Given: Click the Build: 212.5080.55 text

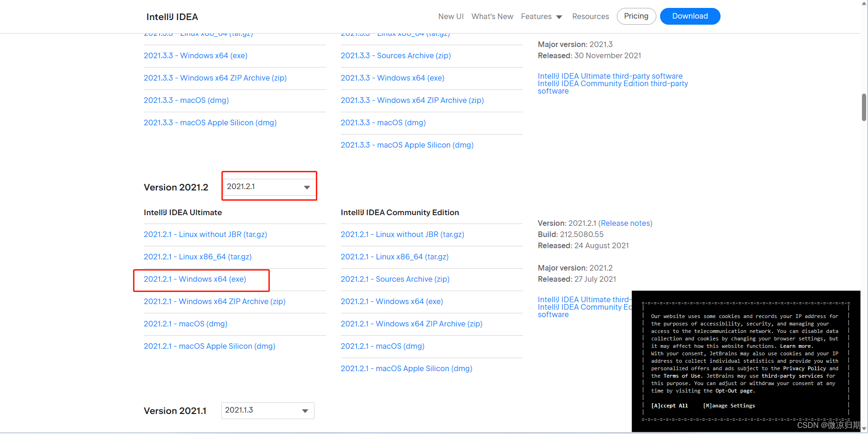Looking at the screenshot, I should point(570,234).
